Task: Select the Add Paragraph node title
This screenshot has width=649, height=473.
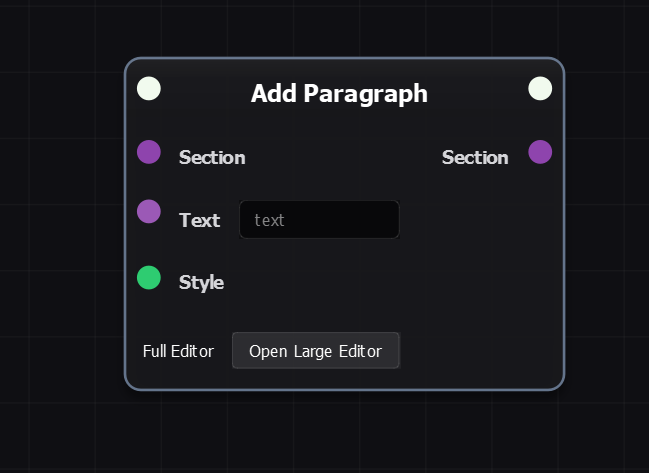Action: click(x=339, y=94)
